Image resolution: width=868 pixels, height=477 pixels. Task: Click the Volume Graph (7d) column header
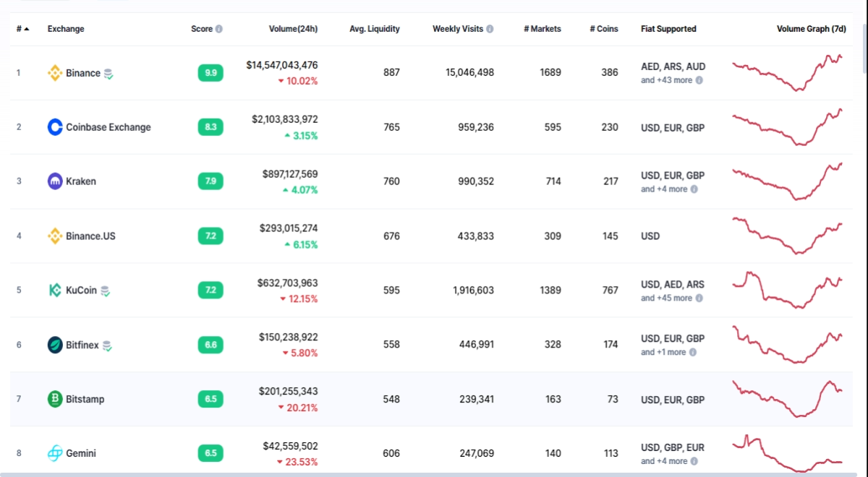pyautogui.click(x=811, y=29)
